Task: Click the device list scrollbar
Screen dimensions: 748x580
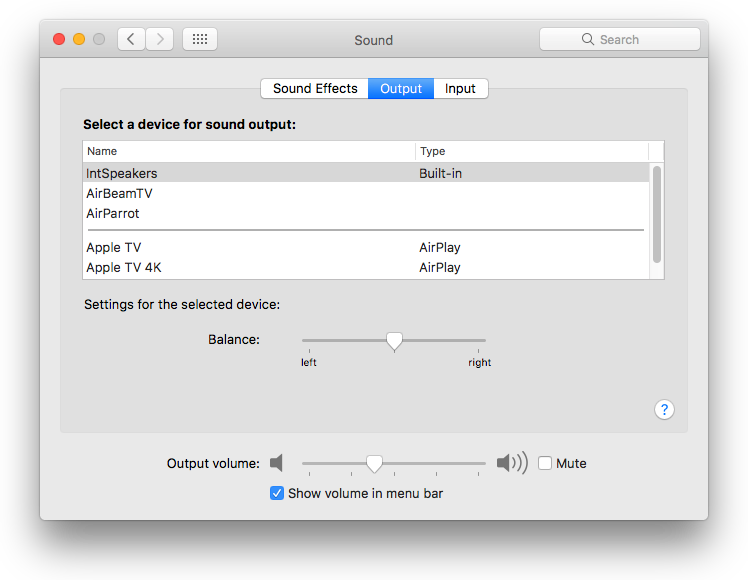Action: [657, 213]
